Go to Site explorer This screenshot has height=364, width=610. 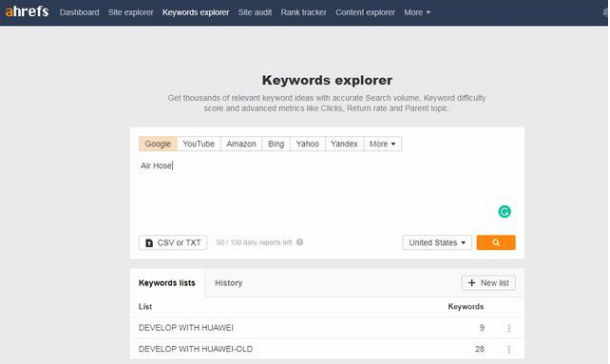130,12
